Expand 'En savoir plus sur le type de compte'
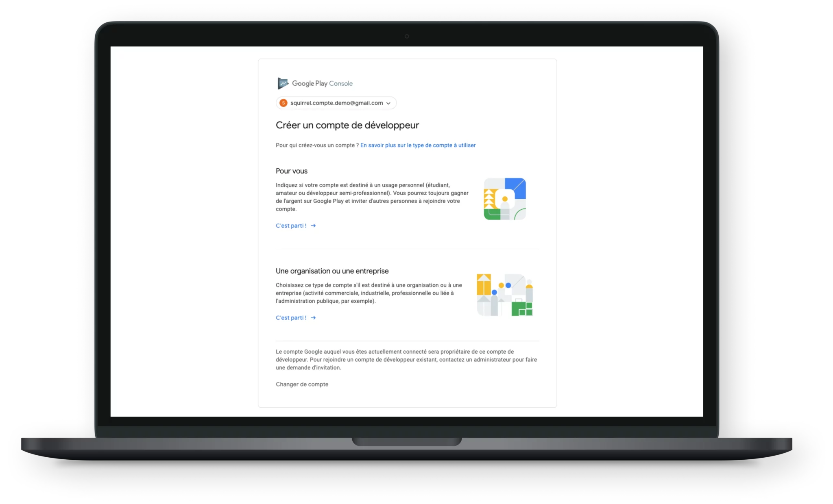833x504 pixels. [x=418, y=145]
